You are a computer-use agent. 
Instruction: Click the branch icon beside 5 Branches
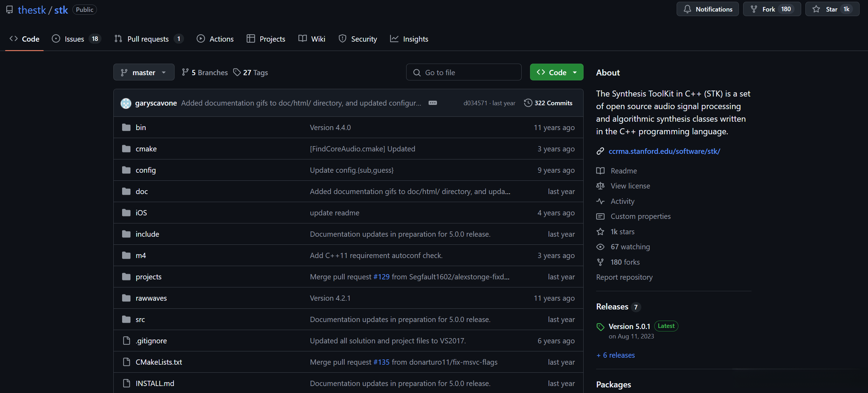point(185,72)
